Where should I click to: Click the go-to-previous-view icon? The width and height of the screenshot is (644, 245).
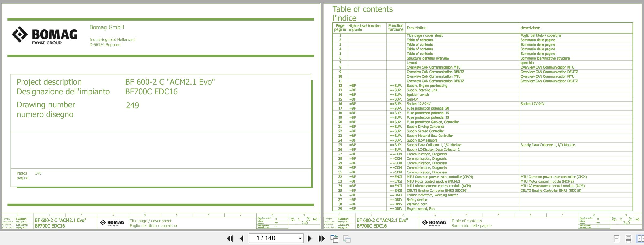(x=334, y=238)
